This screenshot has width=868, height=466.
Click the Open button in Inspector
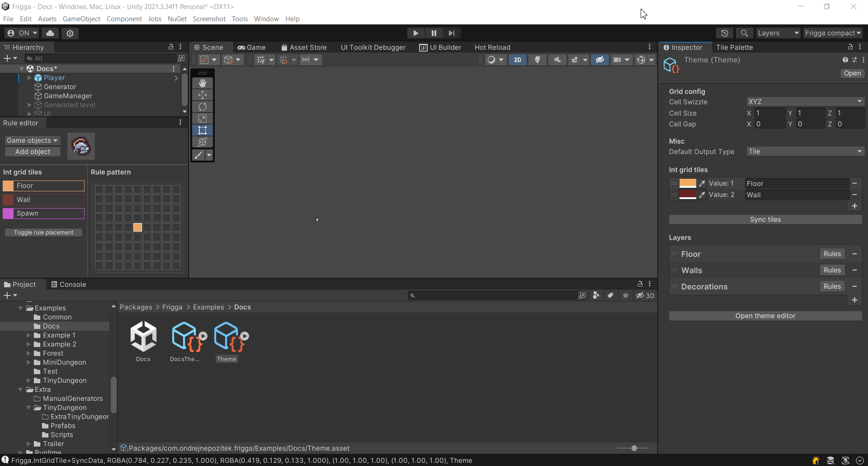point(852,73)
